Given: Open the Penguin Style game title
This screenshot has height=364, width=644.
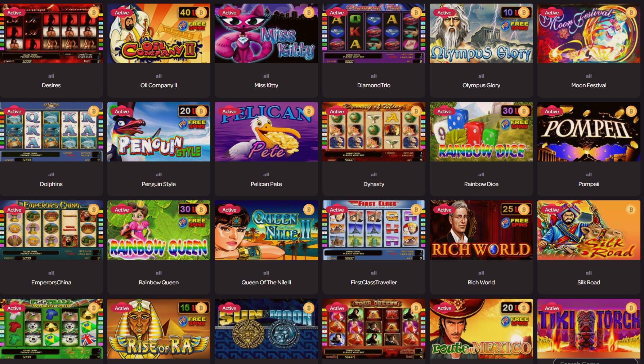Looking at the screenshot, I should [159, 184].
